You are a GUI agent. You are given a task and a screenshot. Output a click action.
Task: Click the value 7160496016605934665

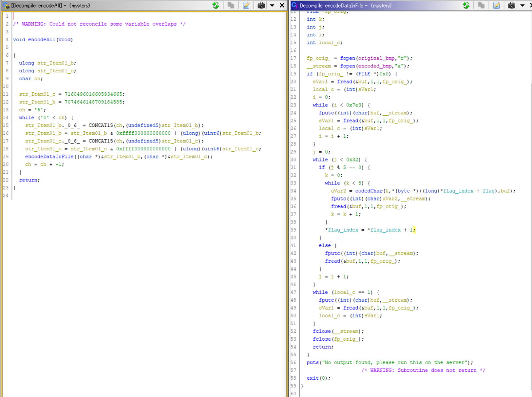tap(94, 94)
